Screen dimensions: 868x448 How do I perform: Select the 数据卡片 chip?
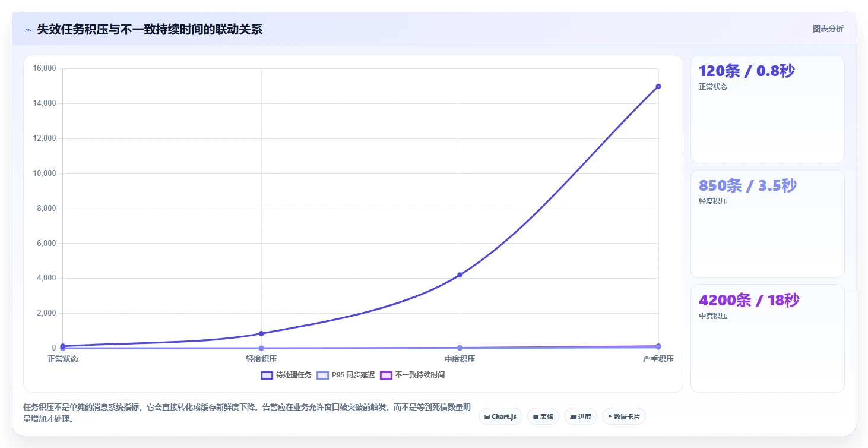[x=624, y=417]
